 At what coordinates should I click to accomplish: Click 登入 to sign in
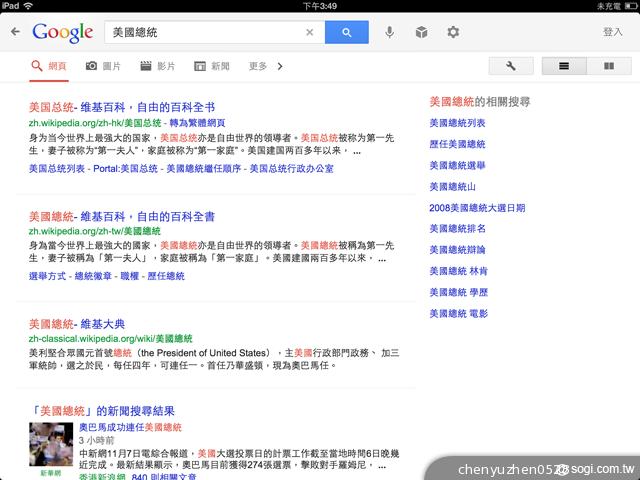point(613,32)
